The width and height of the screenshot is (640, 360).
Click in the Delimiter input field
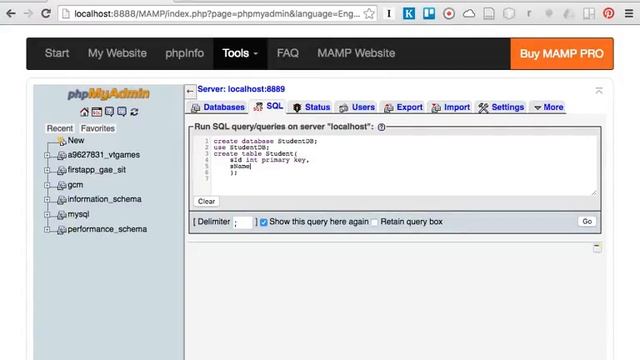pos(243,222)
